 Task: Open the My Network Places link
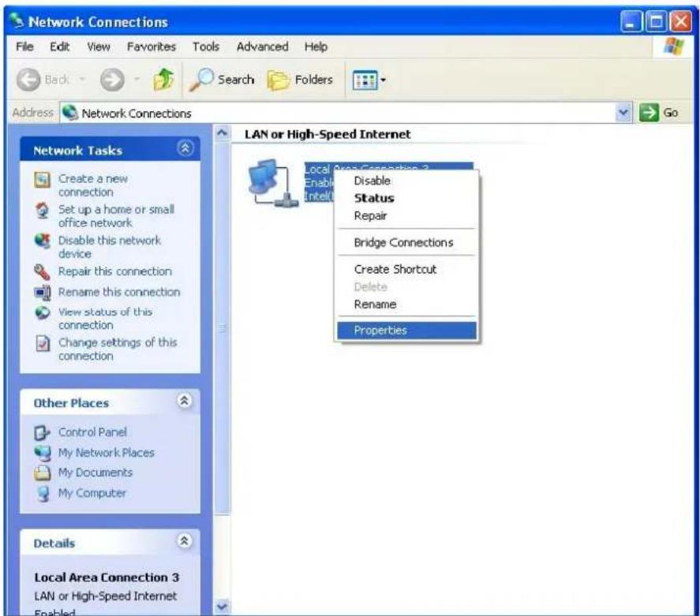point(107,453)
